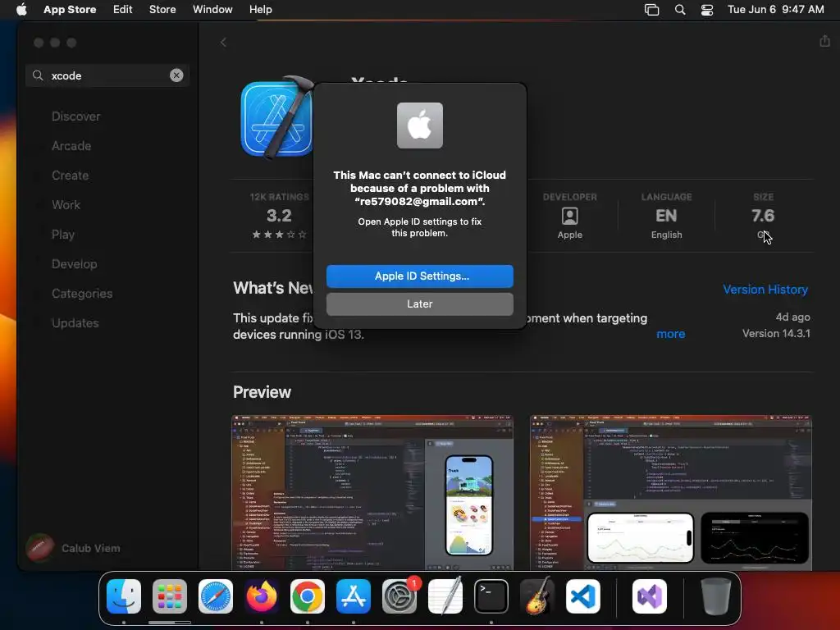Click the Stage Manager menu bar icon
This screenshot has height=630, width=840.
[651, 10]
